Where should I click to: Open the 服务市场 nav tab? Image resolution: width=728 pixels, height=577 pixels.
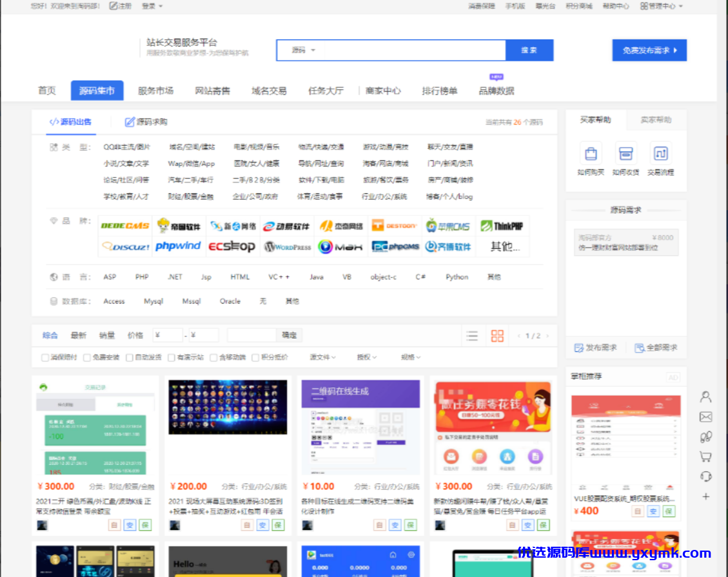pyautogui.click(x=155, y=90)
